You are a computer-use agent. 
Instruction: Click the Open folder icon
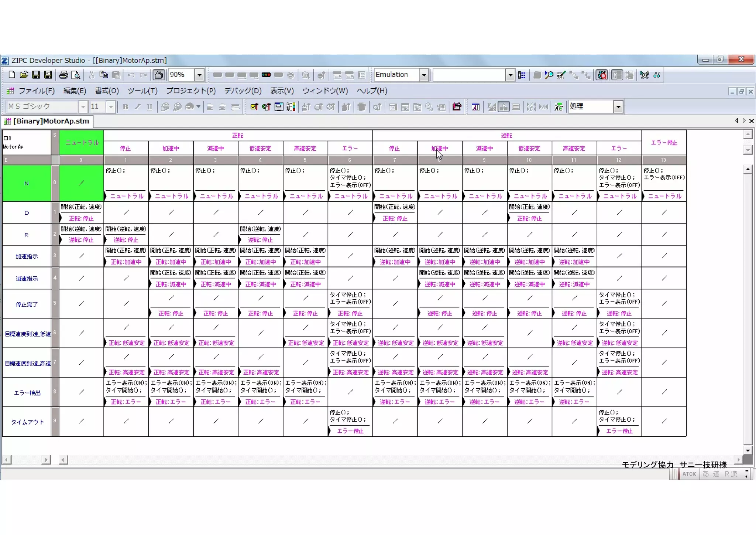[x=24, y=75]
